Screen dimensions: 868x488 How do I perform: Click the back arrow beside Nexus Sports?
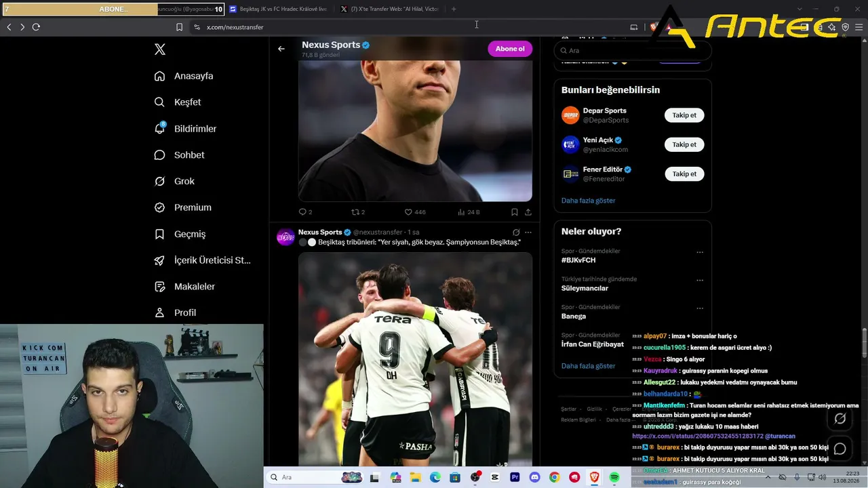point(281,49)
